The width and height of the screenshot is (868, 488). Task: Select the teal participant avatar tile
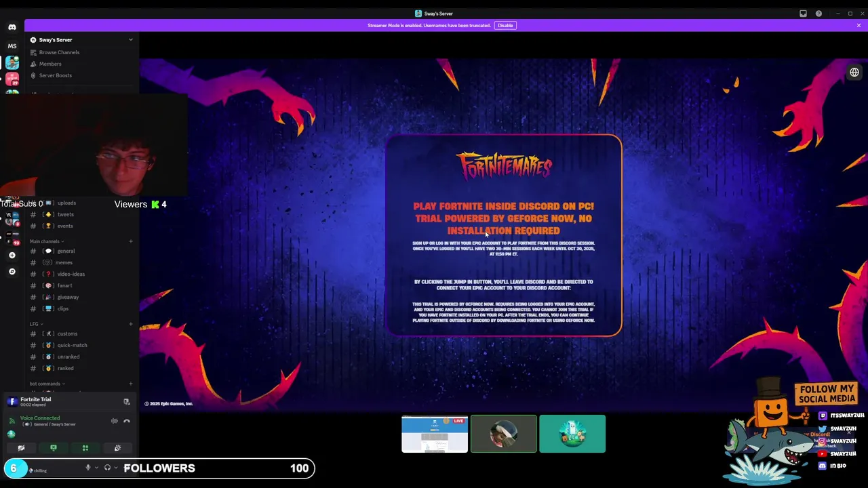pos(572,434)
